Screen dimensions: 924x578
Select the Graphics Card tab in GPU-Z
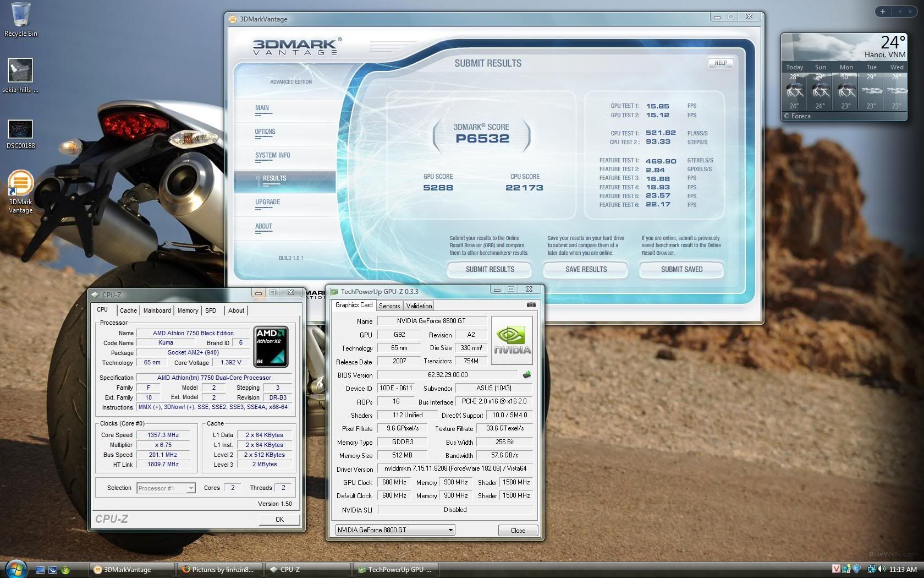coord(354,305)
